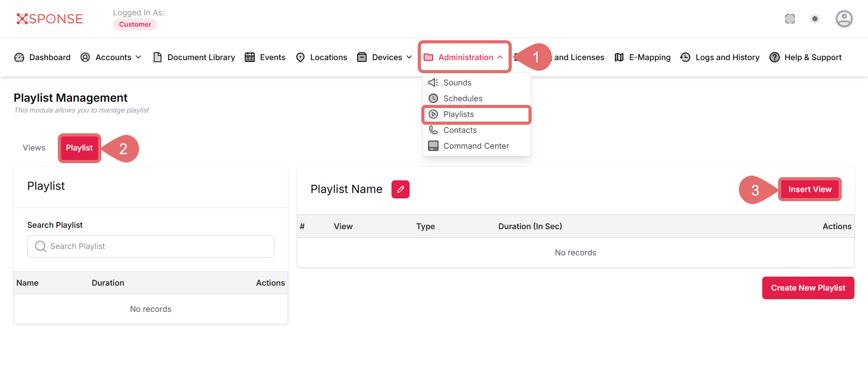Open the Dashboard gauge icon

[x=19, y=57]
